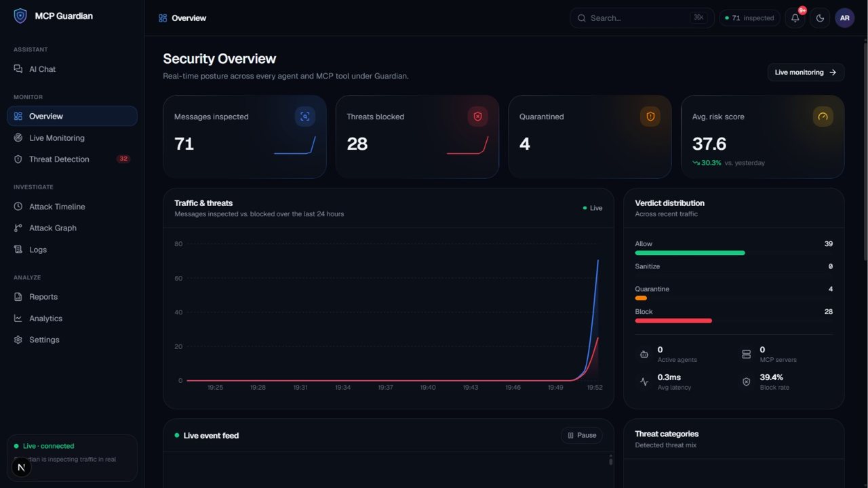
Task: Click the Threat categories heading
Action: point(667,434)
